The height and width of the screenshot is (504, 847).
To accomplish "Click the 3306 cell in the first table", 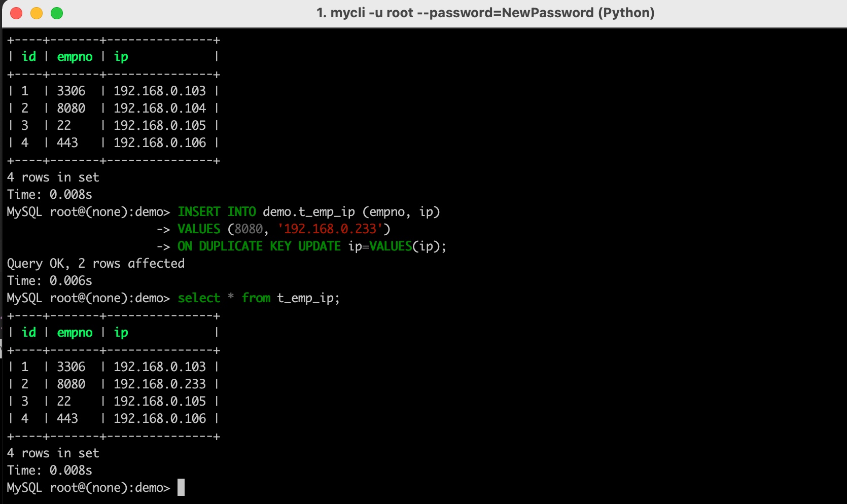I will [x=71, y=91].
